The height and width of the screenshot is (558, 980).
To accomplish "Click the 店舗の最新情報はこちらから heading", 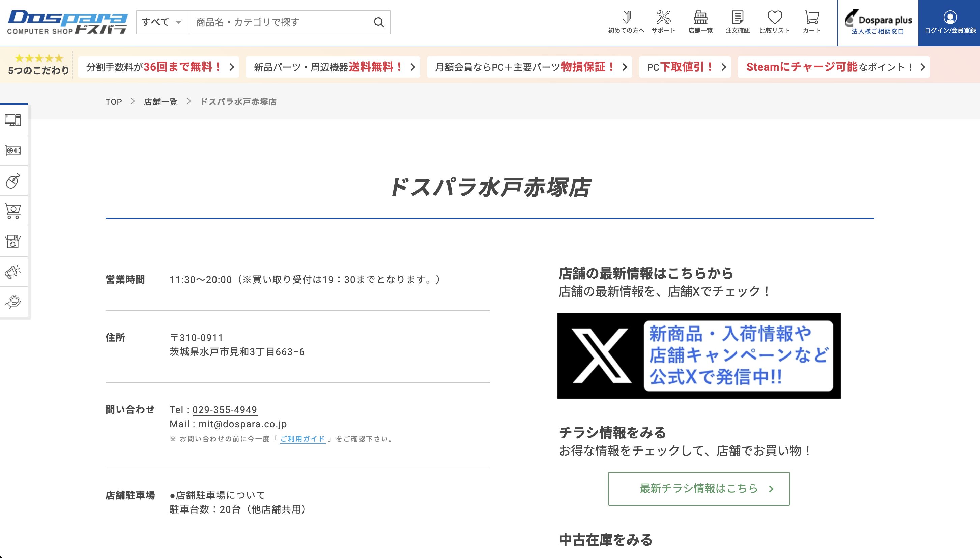I will coord(646,273).
